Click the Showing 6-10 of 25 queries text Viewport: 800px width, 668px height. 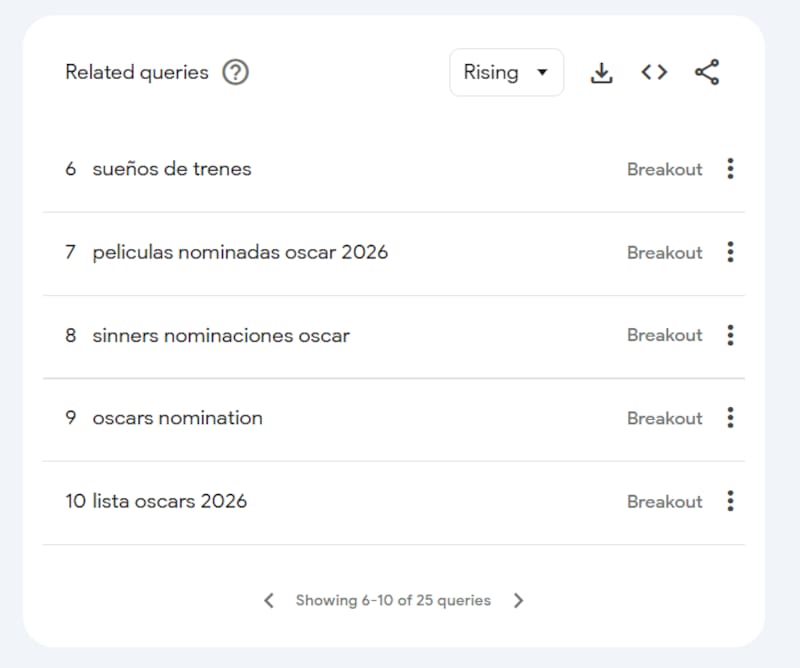393,601
